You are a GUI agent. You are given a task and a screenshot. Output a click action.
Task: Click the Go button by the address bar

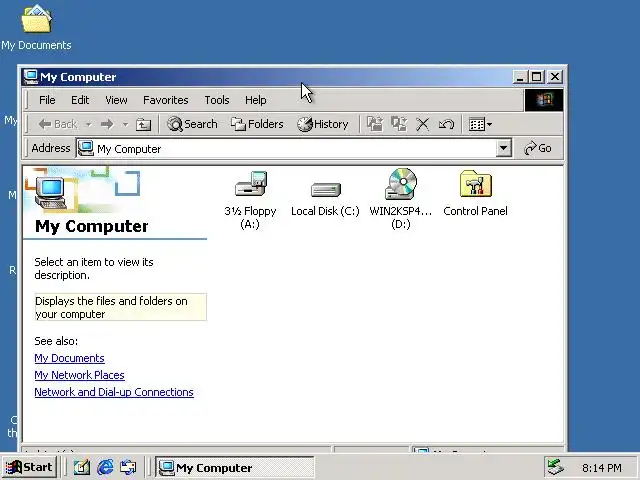point(538,148)
